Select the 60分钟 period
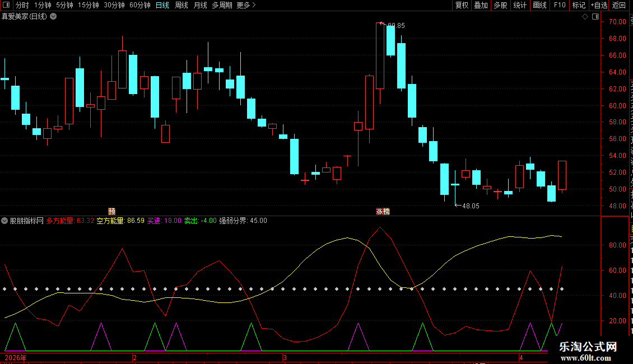 tap(139, 5)
